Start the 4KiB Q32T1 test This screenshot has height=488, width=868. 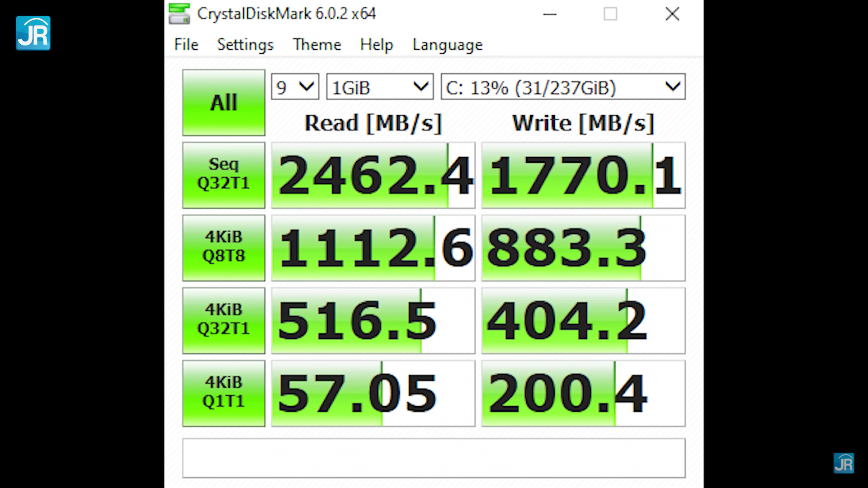(x=223, y=320)
